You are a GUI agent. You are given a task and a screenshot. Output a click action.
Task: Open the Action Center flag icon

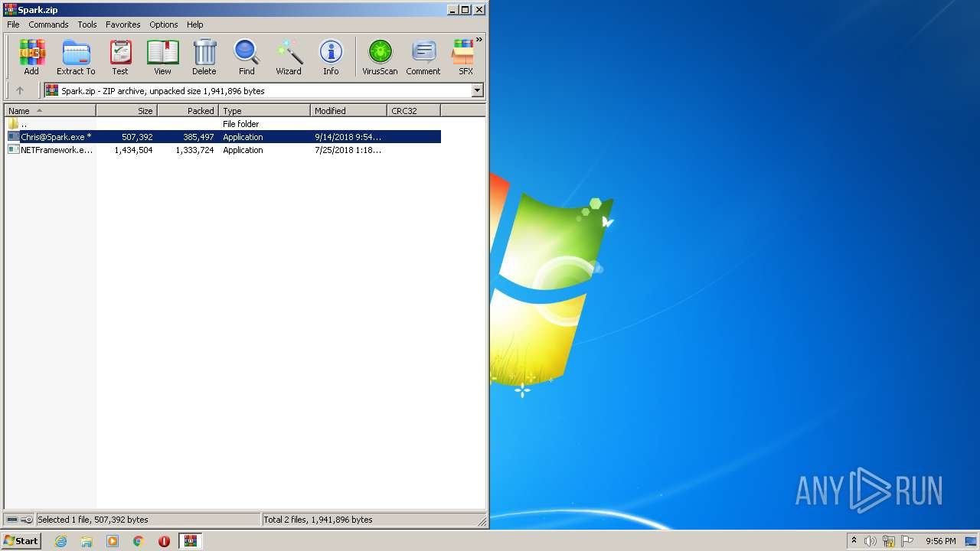(x=907, y=541)
